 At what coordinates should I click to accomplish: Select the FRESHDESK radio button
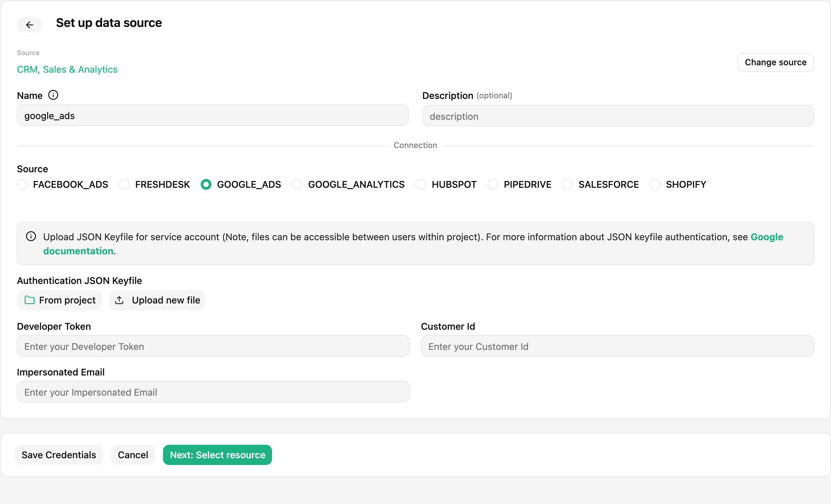pyautogui.click(x=125, y=184)
